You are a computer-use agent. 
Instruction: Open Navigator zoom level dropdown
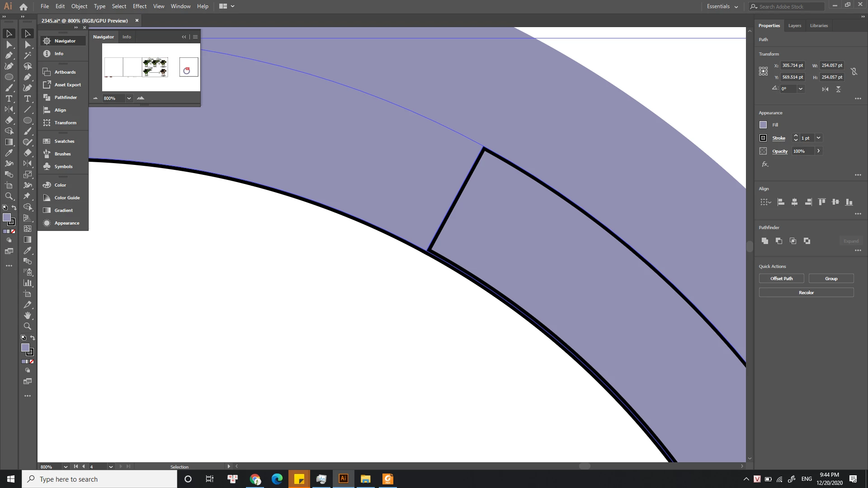(x=129, y=98)
